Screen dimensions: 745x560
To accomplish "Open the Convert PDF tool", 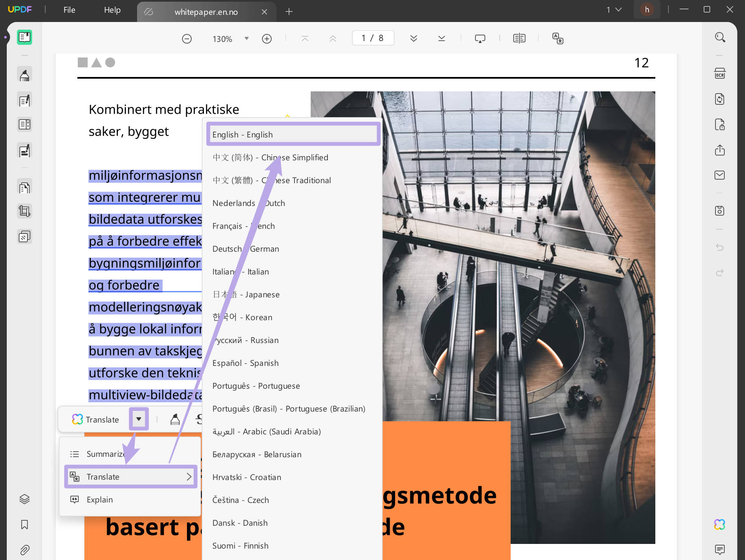I will point(720,99).
